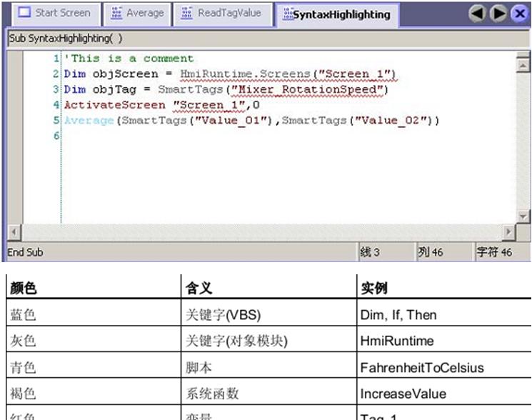
Task: Close the current editor with X button
Action: 519,14
